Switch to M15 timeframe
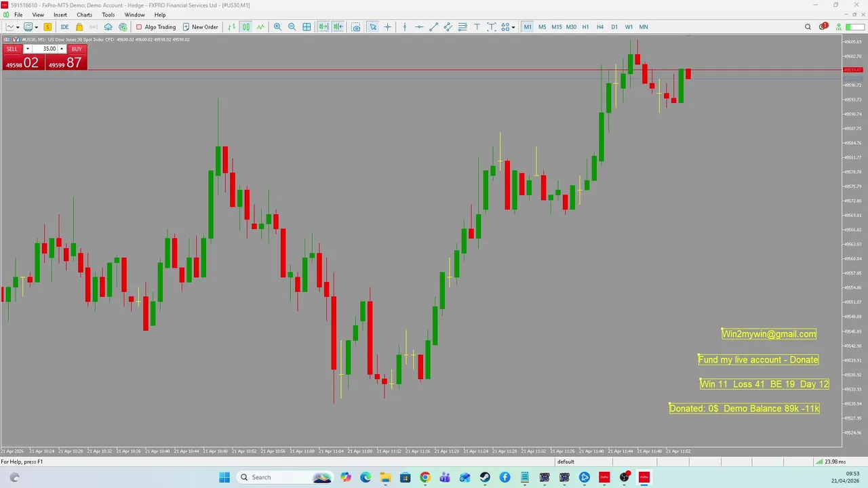Screen dimensions: 868x488 (557, 27)
